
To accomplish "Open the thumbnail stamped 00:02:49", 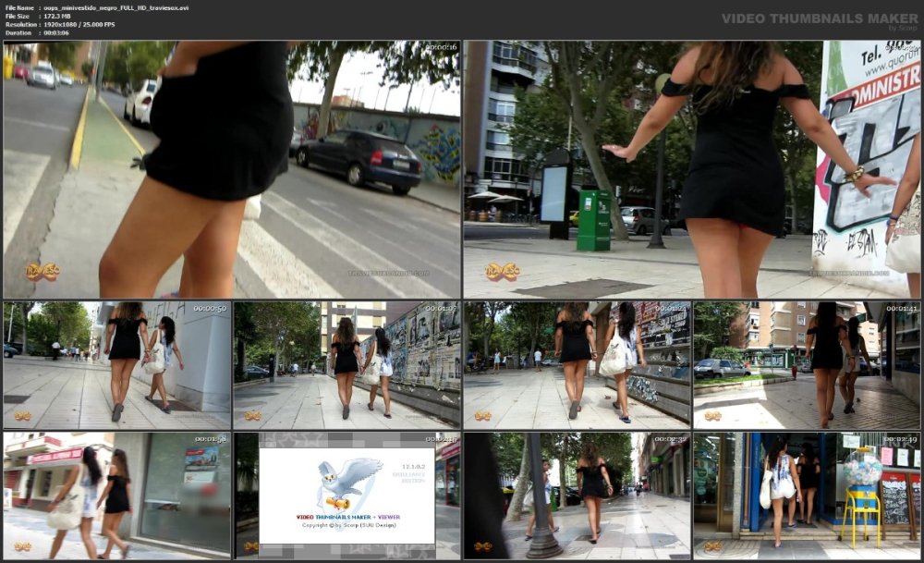I will tap(807, 496).
